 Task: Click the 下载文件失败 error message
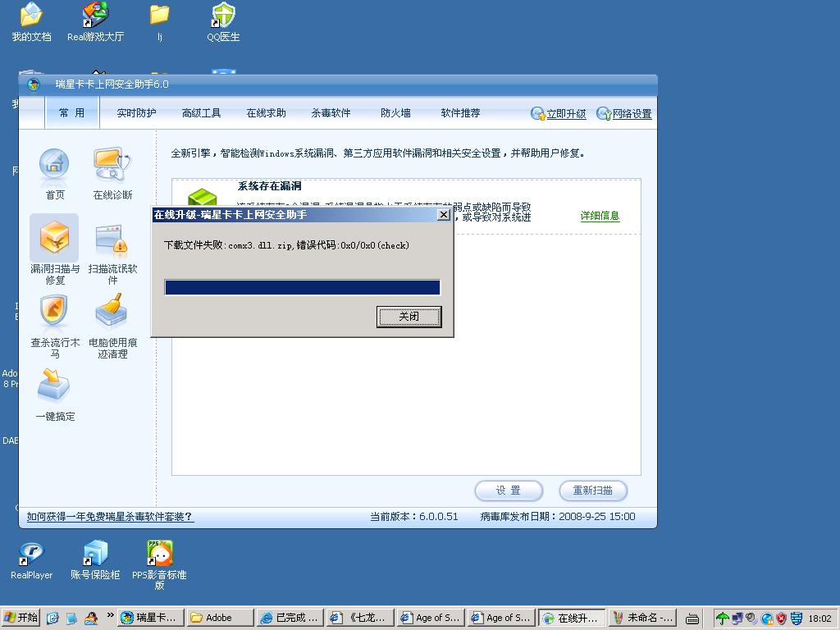tap(286, 245)
